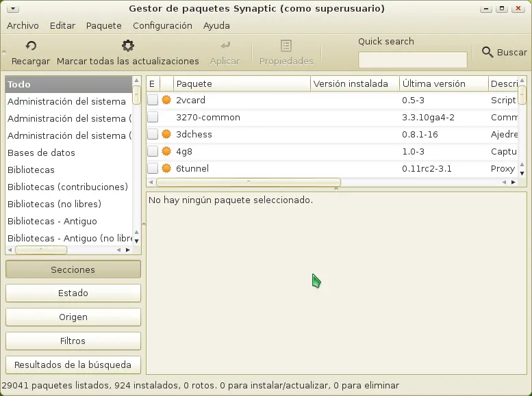Click the orange status icon beside 3dchess
Image resolution: width=532 pixels, height=396 pixels.
click(x=166, y=134)
